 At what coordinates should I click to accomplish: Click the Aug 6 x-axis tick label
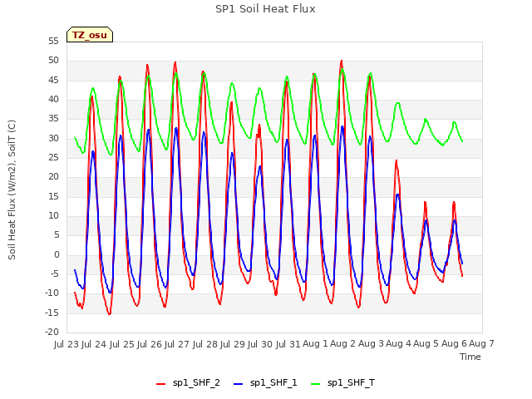(454, 343)
